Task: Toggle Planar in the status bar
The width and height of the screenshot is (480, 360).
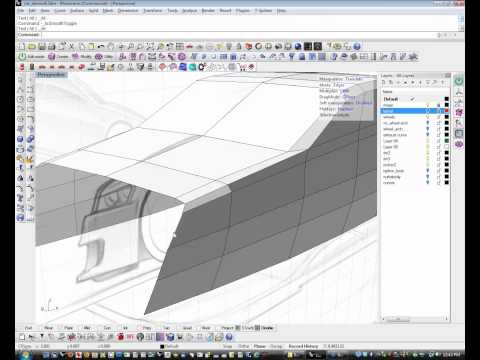Action: [x=260, y=346]
